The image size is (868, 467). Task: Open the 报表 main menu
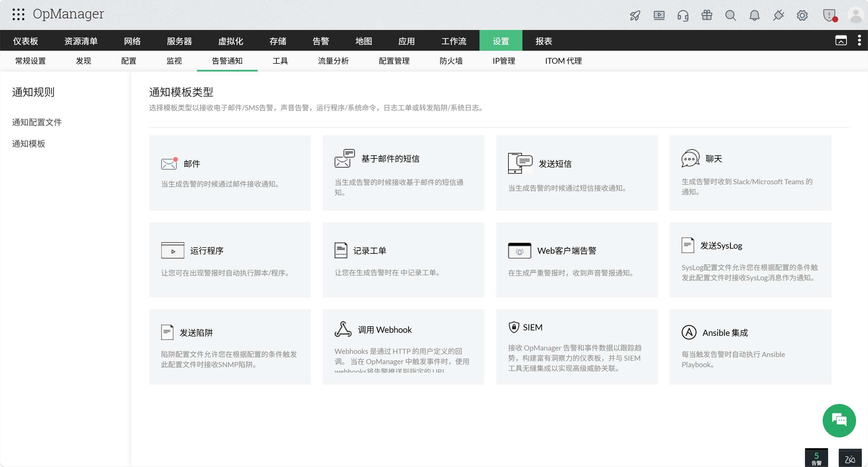click(x=544, y=41)
